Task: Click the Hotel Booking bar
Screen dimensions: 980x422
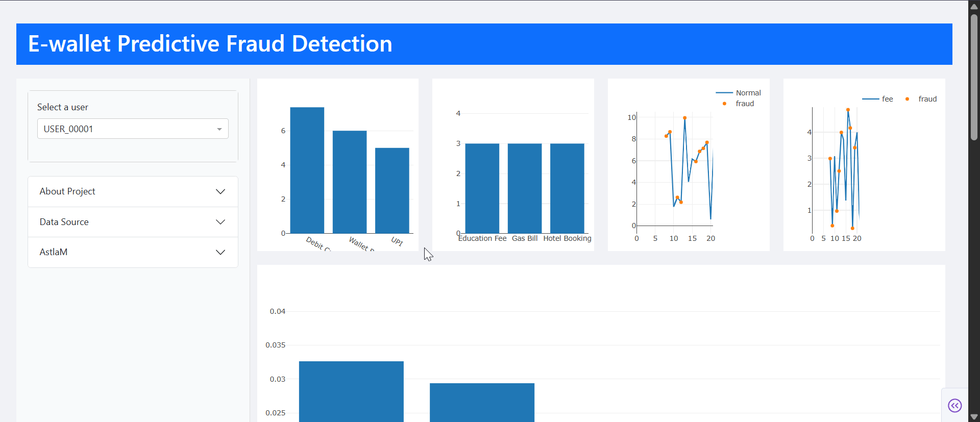Action: point(567,188)
